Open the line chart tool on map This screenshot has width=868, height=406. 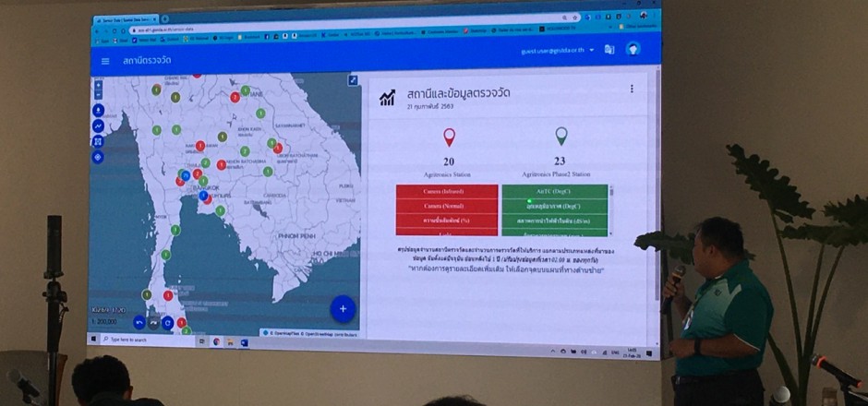coord(99,125)
